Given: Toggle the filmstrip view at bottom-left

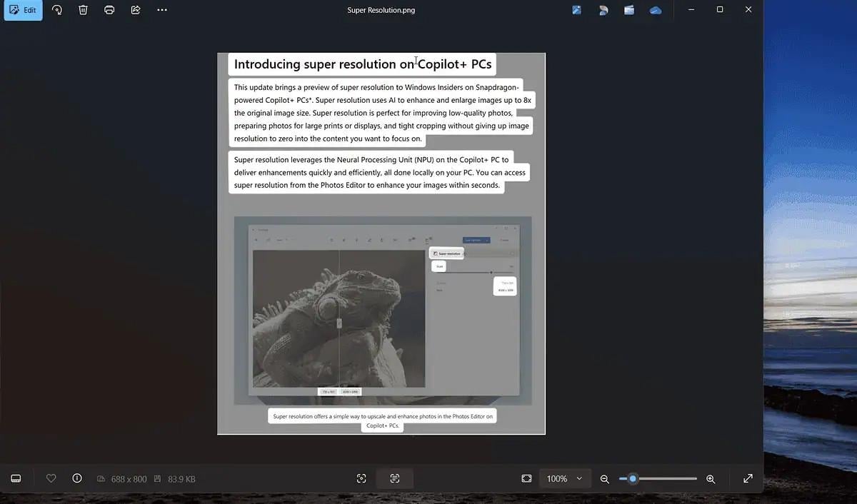Looking at the screenshot, I should 16,478.
